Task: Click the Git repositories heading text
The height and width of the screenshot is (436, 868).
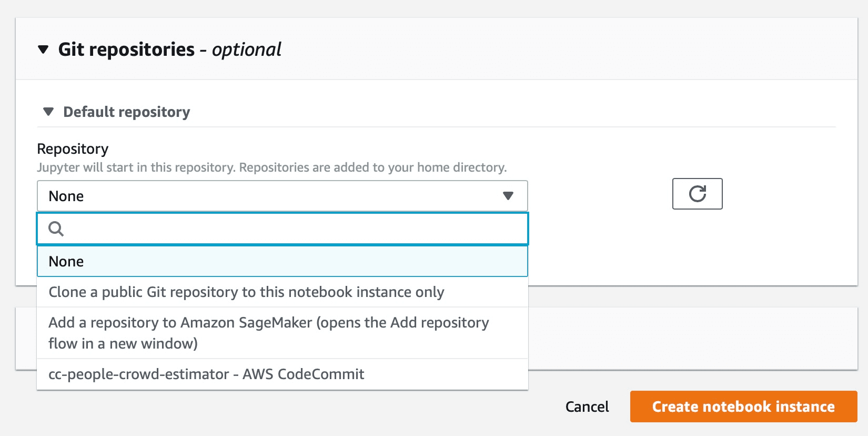Action: [126, 49]
